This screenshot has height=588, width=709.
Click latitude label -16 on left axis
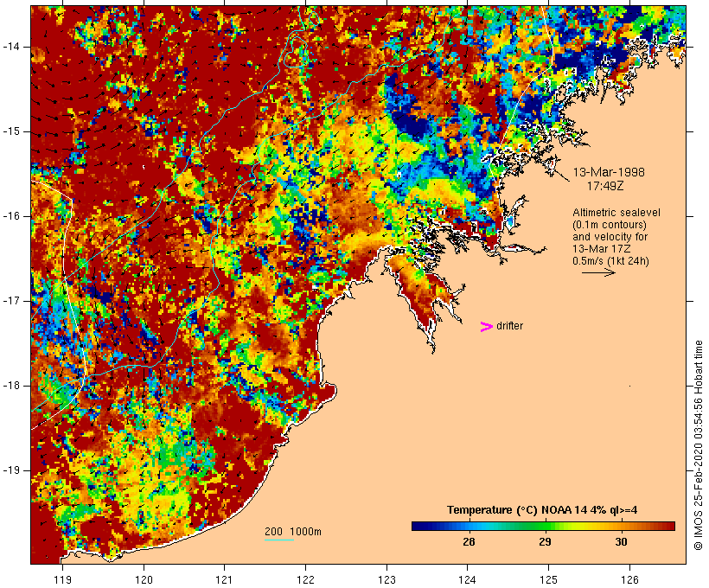point(11,216)
